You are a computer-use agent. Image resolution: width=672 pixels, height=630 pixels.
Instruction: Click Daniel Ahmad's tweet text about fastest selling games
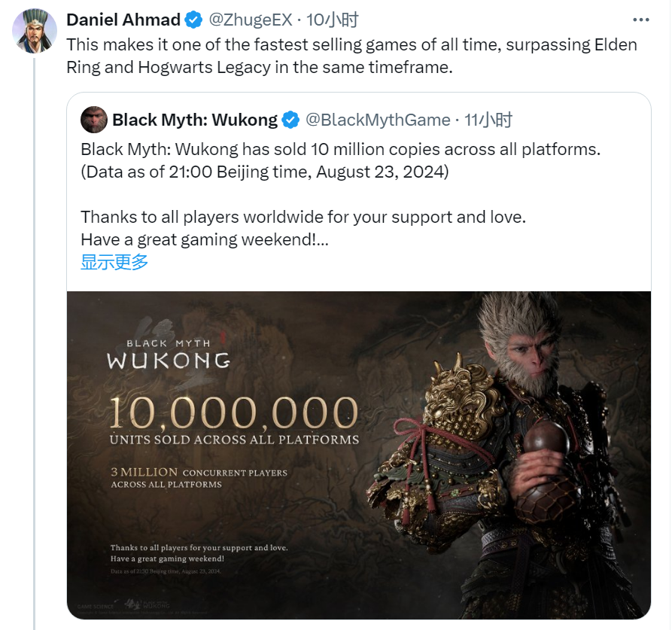coord(351,56)
